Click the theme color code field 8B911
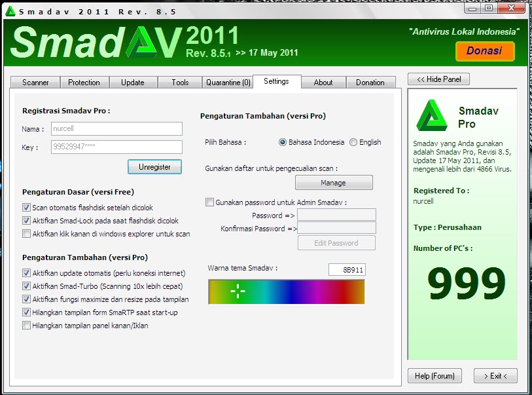Viewport: 532px width, 395px height. click(347, 270)
